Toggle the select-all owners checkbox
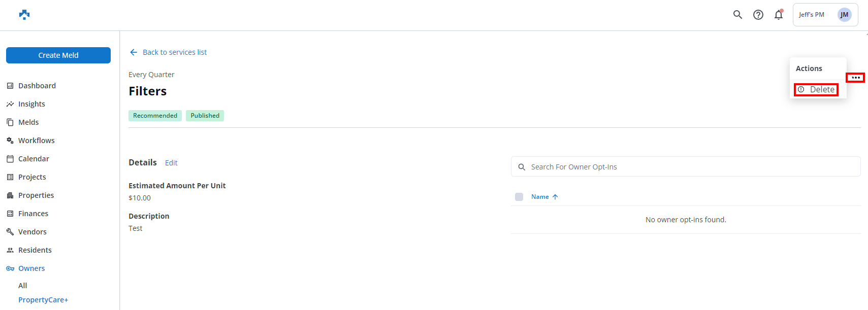 click(519, 197)
